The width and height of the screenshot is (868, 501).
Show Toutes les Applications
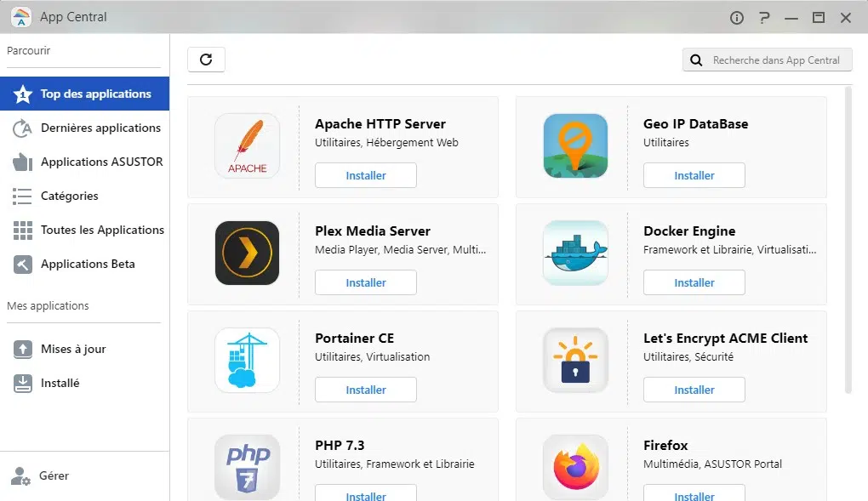(x=85, y=230)
